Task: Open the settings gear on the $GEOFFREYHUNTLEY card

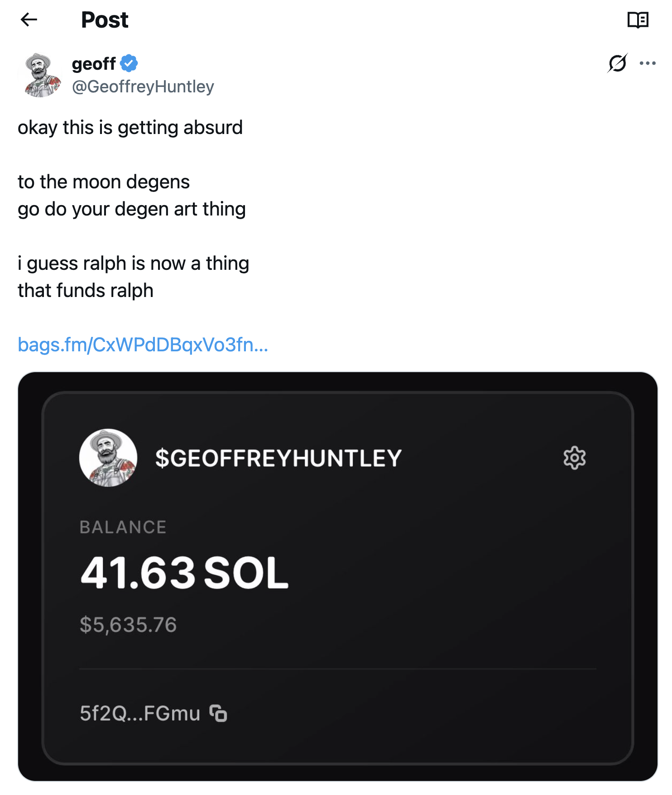Action: [576, 459]
